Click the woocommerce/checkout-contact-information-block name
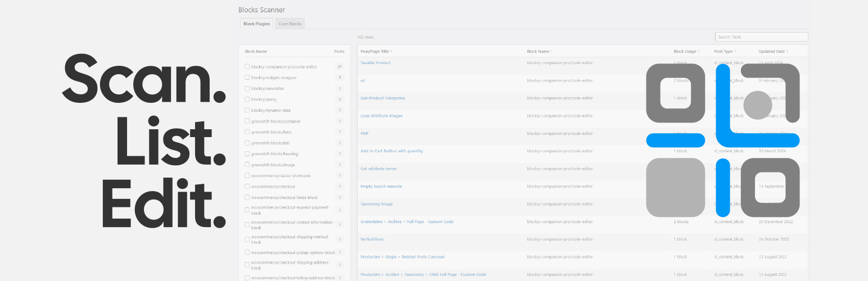The width and height of the screenshot is (868, 281). pyautogui.click(x=292, y=225)
